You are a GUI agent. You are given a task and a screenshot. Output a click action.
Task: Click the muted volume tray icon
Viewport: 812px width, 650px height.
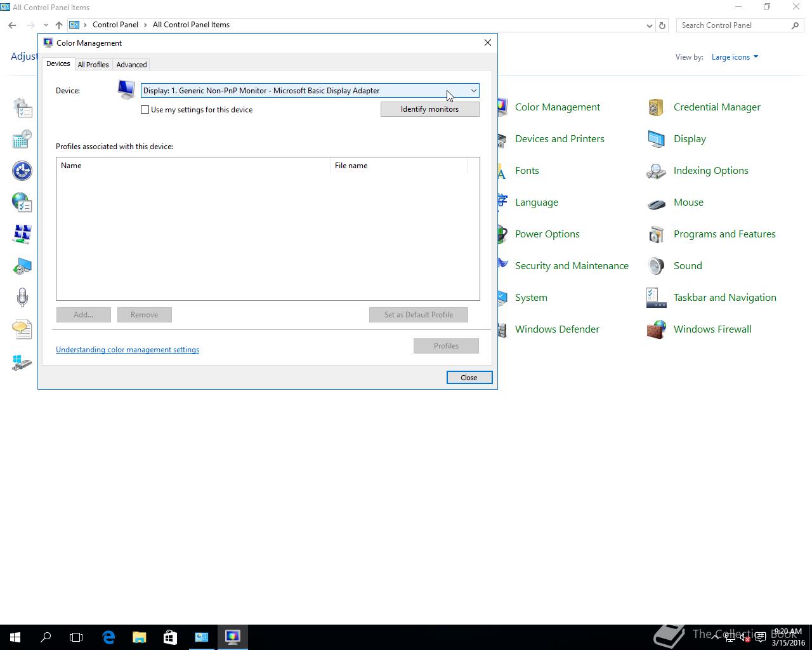click(x=745, y=637)
